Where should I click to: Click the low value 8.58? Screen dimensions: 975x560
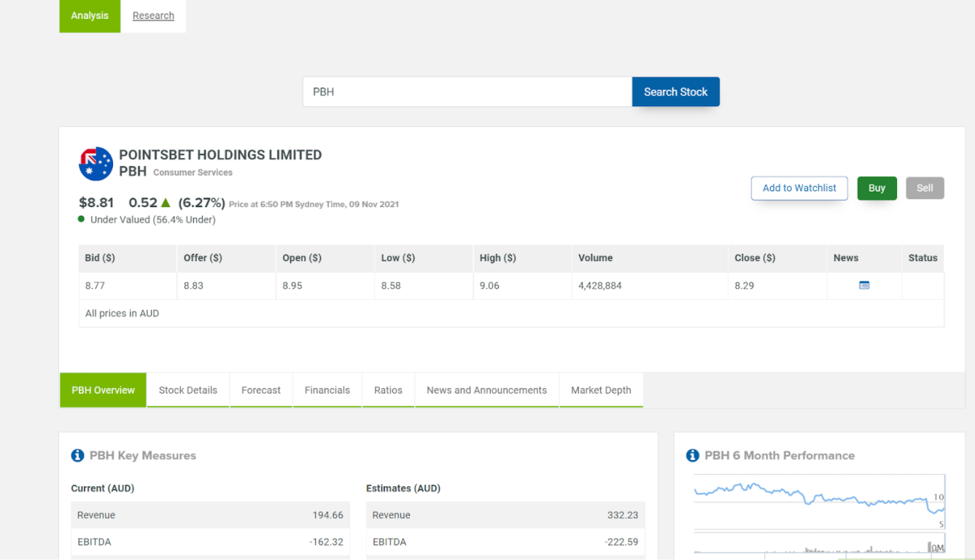tap(391, 286)
